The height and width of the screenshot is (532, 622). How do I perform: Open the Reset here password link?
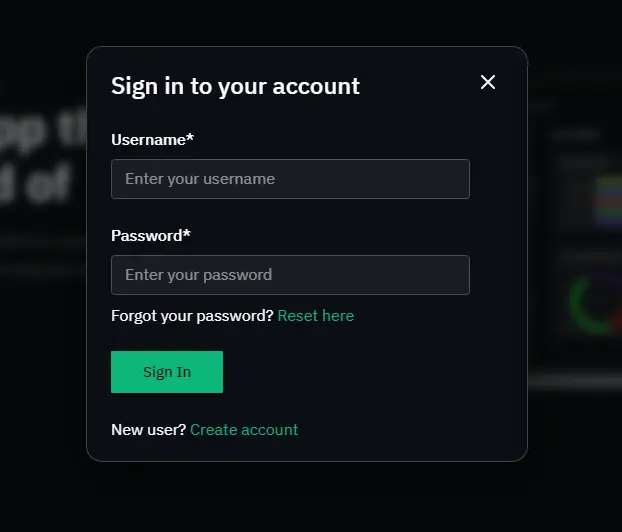316,316
